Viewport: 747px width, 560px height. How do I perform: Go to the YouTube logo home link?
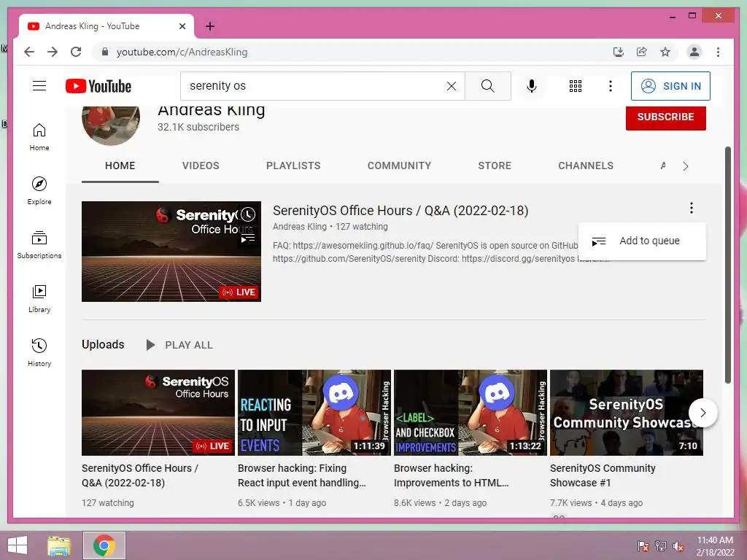(x=98, y=86)
